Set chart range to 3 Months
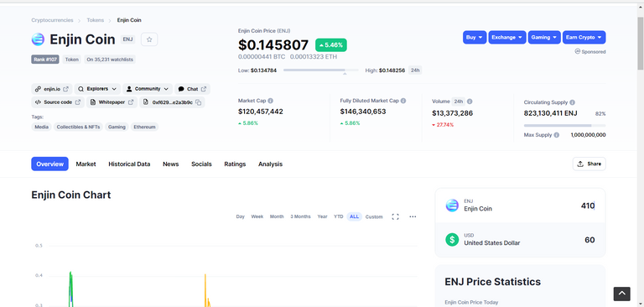The height and width of the screenshot is (307, 644). (301, 216)
